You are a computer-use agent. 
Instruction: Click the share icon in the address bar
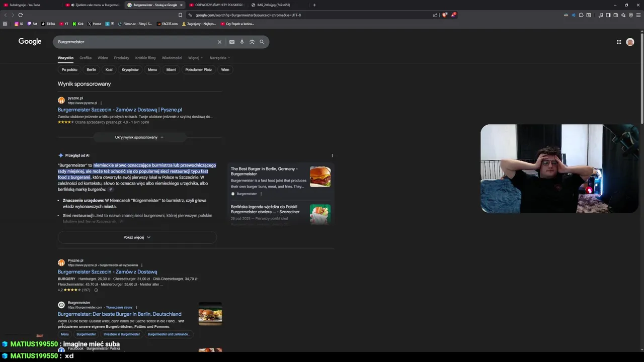click(435, 15)
